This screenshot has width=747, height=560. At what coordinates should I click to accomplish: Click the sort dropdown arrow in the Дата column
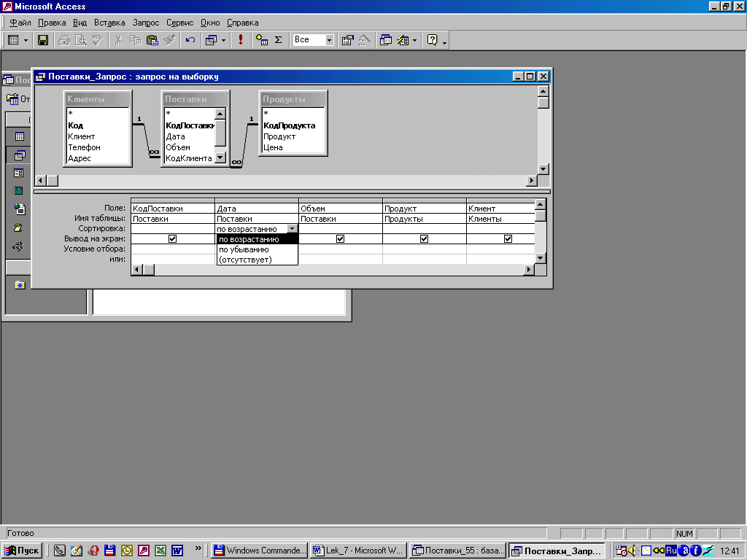[x=292, y=229]
